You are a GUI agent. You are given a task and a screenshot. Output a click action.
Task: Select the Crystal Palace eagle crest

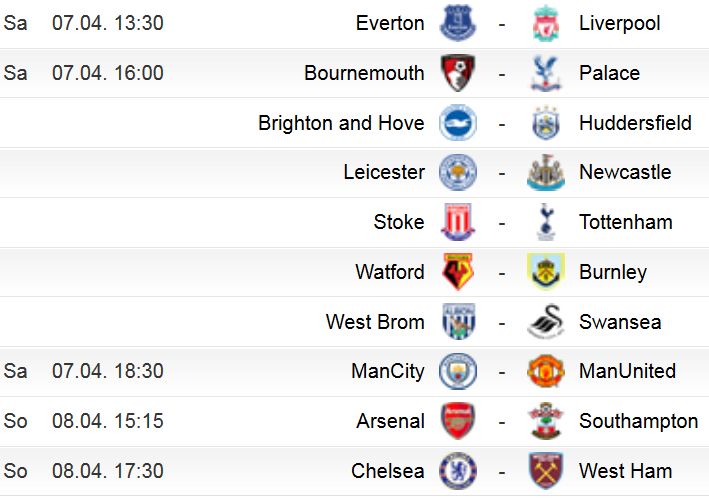click(546, 73)
